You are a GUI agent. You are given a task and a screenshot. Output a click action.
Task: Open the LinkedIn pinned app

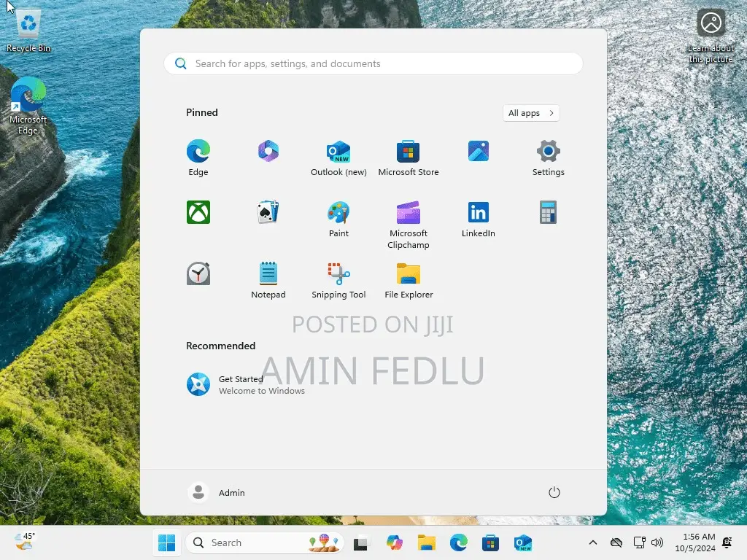478,211
